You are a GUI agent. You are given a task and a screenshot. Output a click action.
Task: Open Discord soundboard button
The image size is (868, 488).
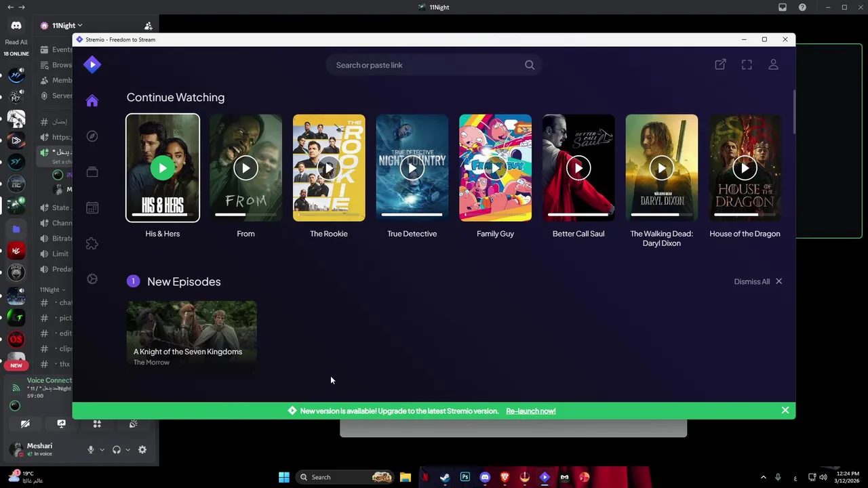pyautogui.click(x=133, y=424)
